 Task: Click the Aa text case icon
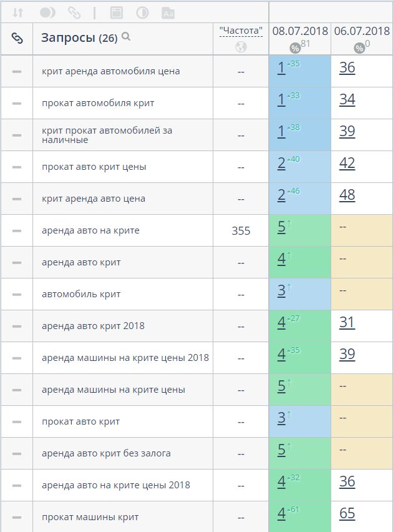pos(168,12)
